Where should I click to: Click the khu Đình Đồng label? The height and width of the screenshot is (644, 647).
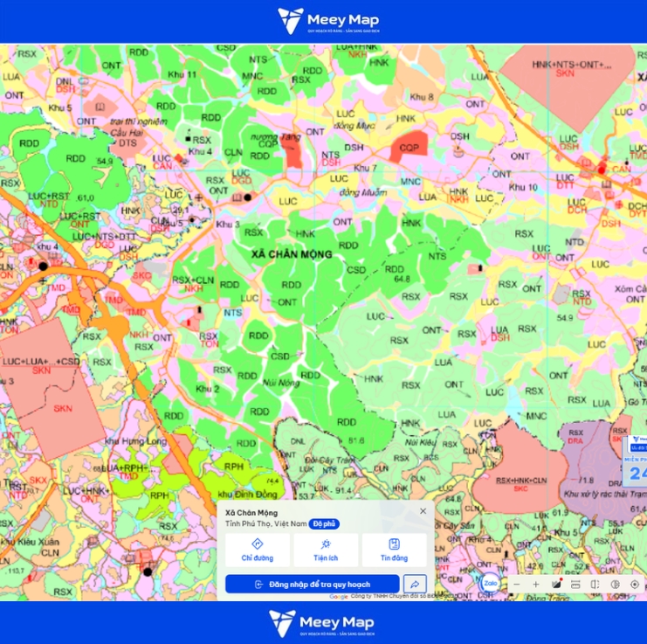(247, 494)
